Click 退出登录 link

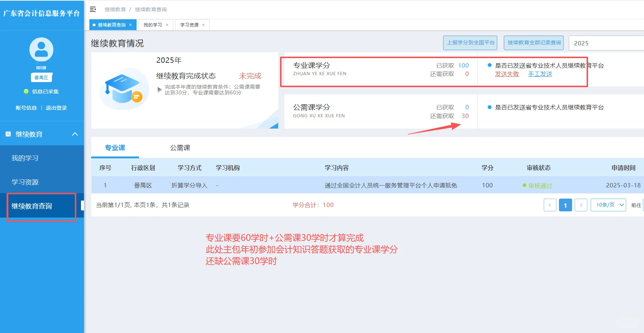(56, 108)
